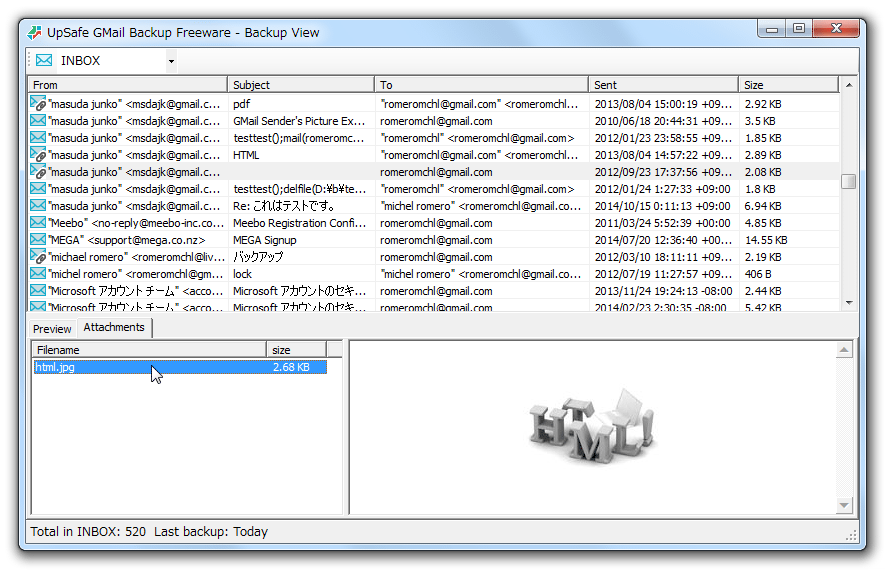Click envelope icon of Re: これはテストです email
This screenshot has width=889, height=573.
pyautogui.click(x=38, y=205)
